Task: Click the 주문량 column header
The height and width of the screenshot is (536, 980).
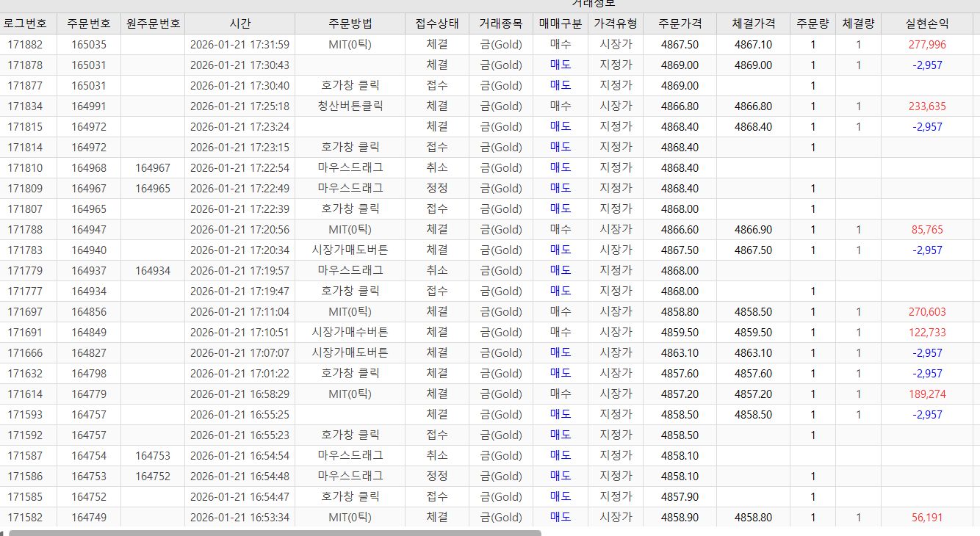Action: point(813,23)
